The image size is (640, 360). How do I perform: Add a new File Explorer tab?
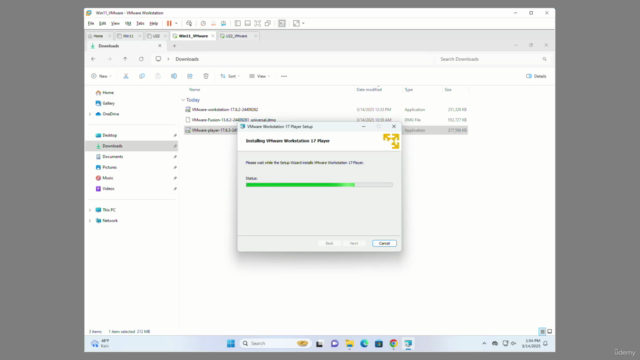coord(174,46)
